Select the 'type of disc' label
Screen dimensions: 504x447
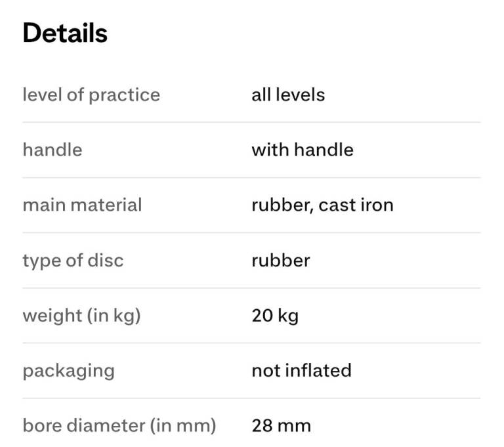click(73, 260)
